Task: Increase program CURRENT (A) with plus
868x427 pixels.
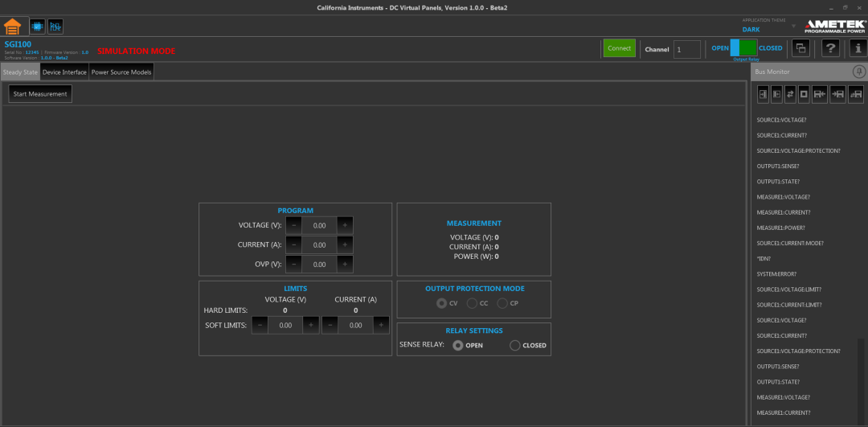Action: [x=344, y=244]
